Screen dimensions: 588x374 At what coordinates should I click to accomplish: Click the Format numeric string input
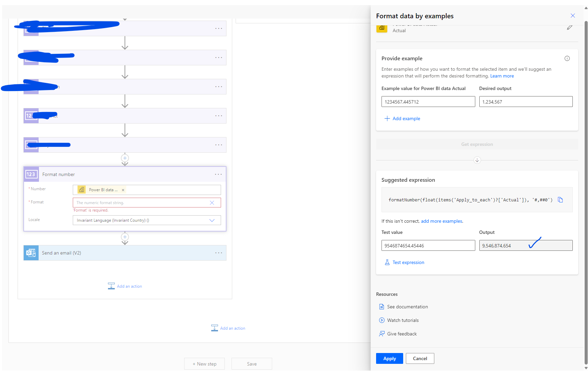tap(147, 203)
